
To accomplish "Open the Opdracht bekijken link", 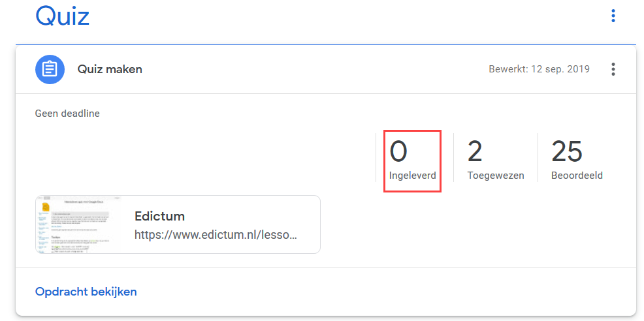I will (86, 292).
